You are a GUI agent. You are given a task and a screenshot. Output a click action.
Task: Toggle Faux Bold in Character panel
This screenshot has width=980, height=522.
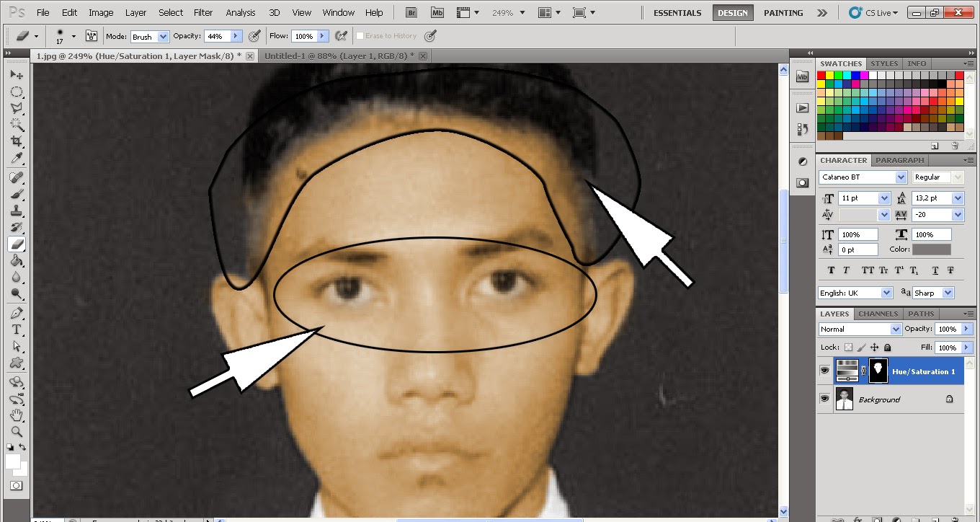click(x=831, y=270)
